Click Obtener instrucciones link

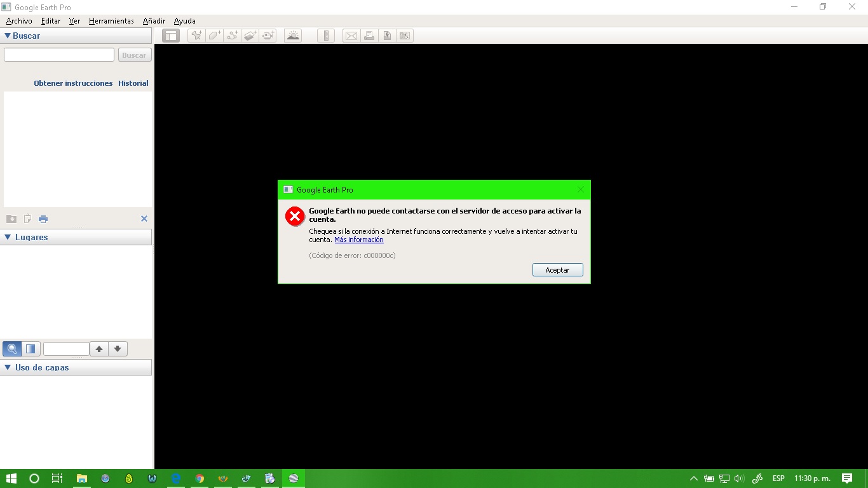pos(73,83)
